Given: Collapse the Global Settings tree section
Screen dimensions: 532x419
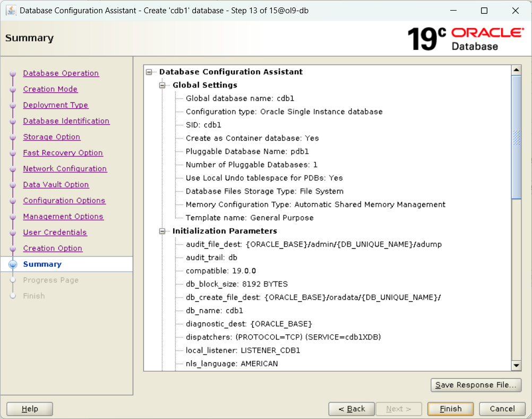Looking at the screenshot, I should (162, 85).
